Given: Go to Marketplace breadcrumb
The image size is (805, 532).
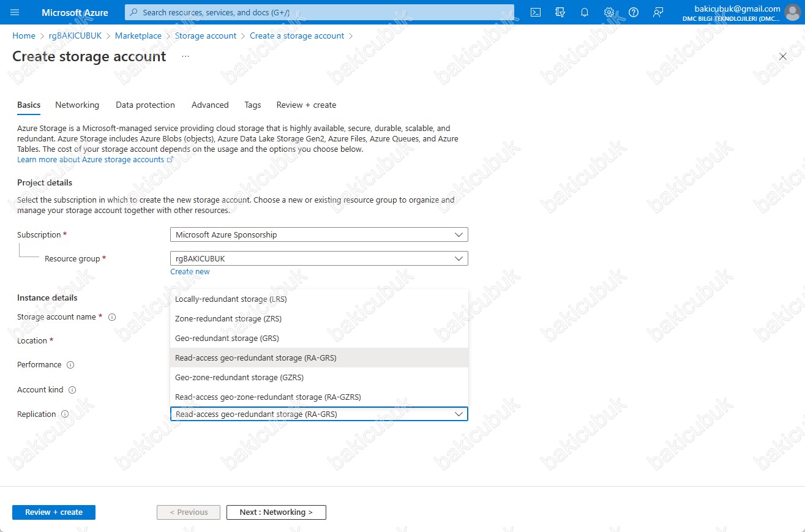Looking at the screenshot, I should tap(138, 36).
